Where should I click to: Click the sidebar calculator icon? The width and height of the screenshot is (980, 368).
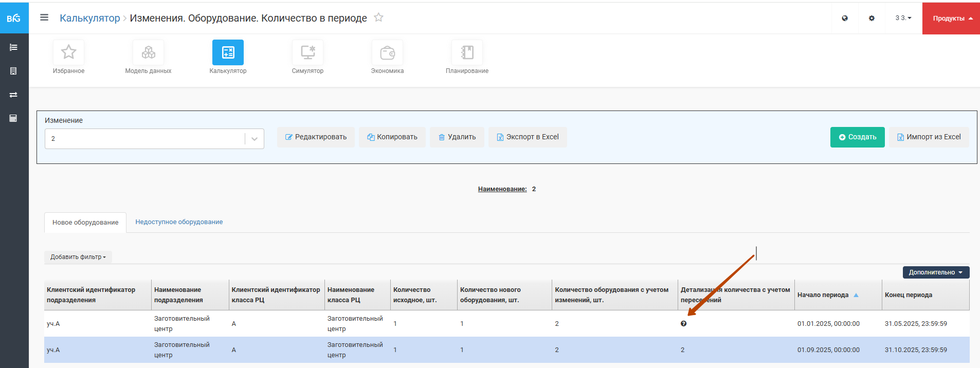point(13,118)
